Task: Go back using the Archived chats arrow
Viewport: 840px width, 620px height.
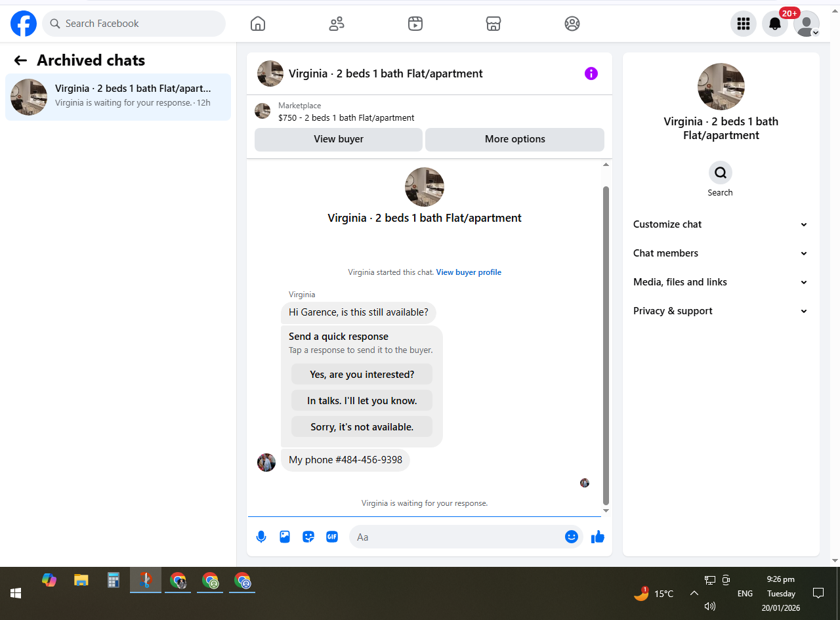Action: [20, 60]
